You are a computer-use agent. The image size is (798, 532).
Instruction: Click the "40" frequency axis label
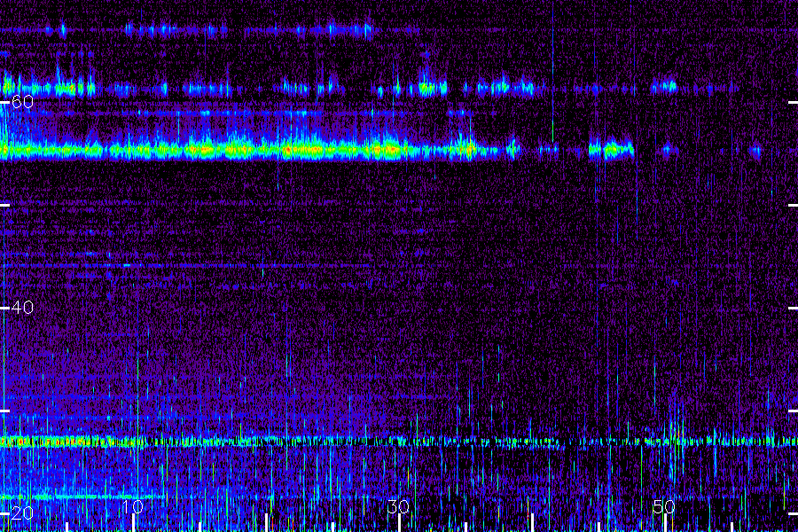point(22,308)
